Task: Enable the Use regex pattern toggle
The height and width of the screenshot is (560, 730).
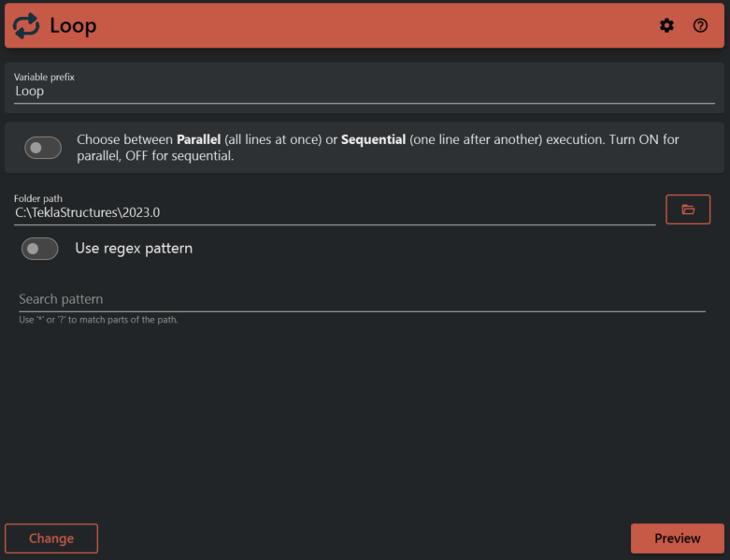Action: point(40,249)
